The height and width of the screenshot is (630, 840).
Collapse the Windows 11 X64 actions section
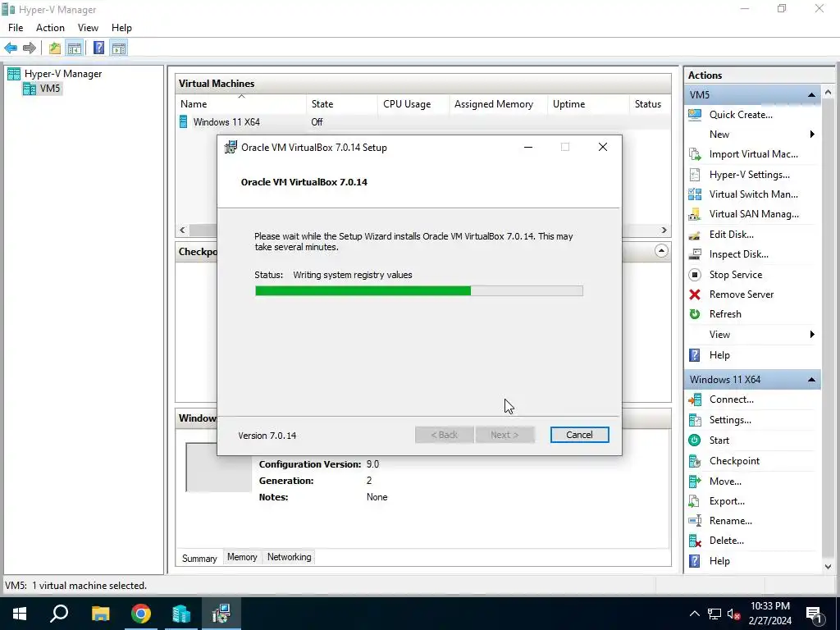(811, 380)
